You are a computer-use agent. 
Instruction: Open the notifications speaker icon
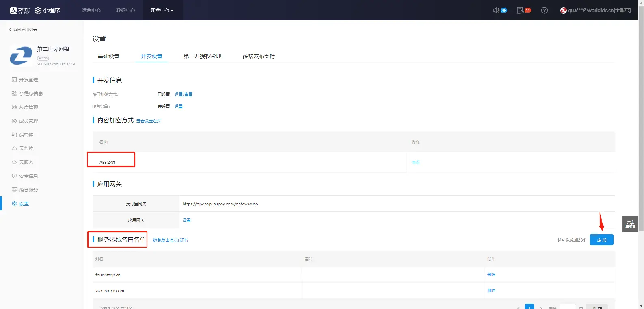coord(496,10)
